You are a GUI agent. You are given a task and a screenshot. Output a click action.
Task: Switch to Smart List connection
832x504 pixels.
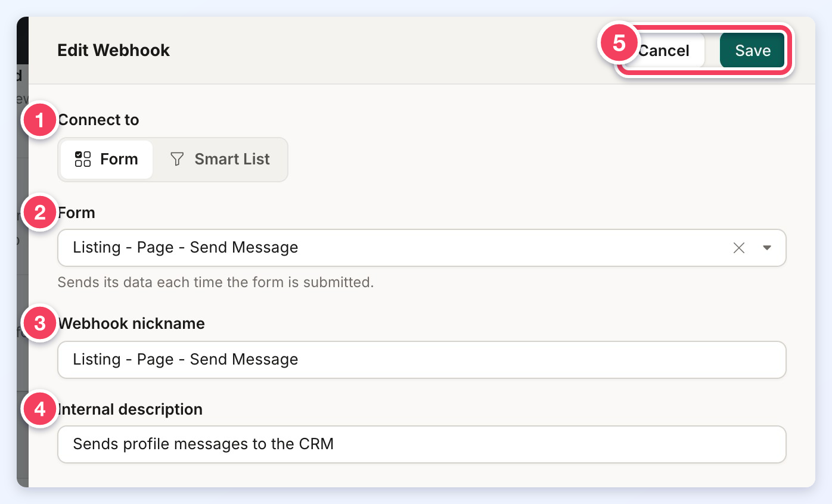click(220, 159)
